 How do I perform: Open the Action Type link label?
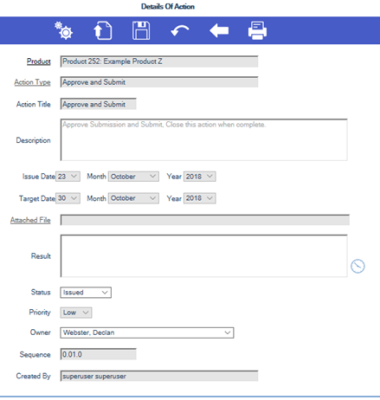(x=32, y=82)
